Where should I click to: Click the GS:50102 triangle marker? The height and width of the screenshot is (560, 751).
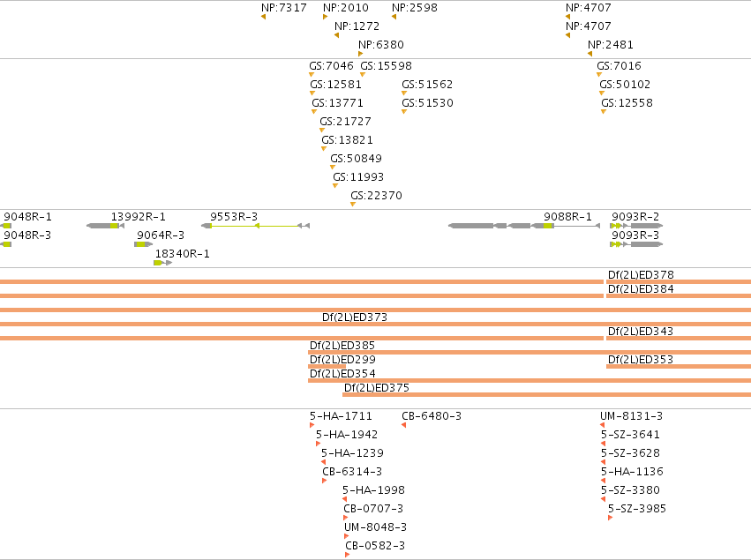coord(602,93)
